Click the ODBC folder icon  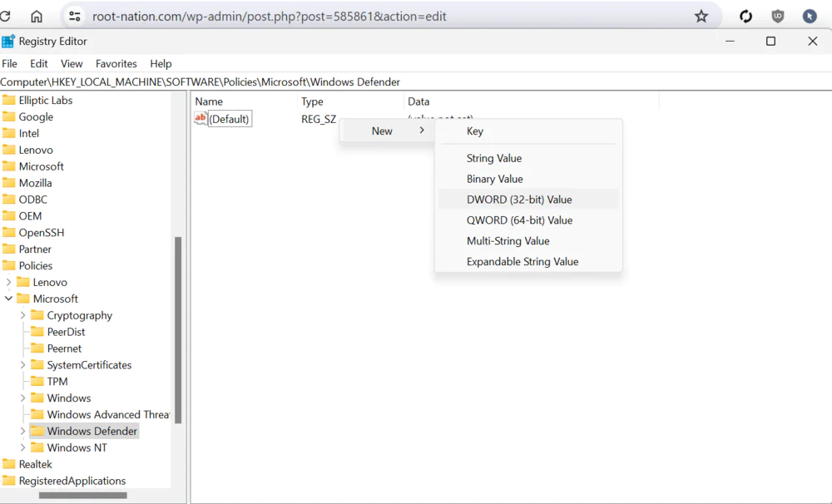pos(8,199)
